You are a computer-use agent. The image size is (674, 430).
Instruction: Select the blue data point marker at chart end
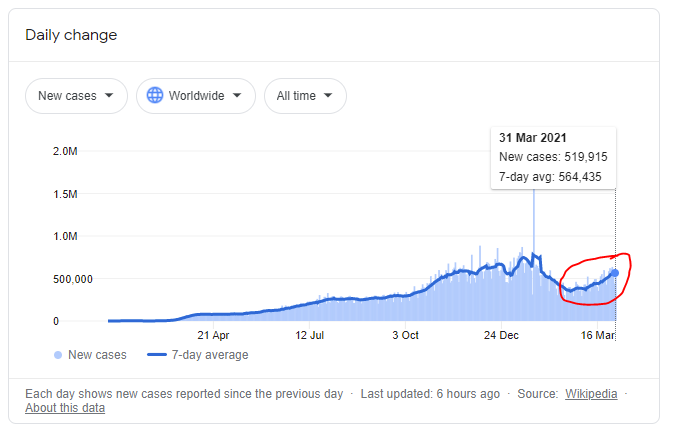click(x=614, y=273)
